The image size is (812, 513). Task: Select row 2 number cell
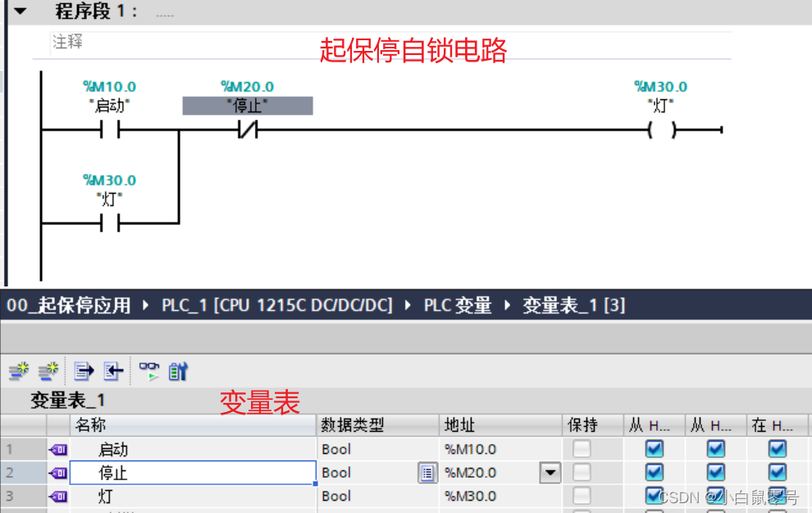point(24,473)
